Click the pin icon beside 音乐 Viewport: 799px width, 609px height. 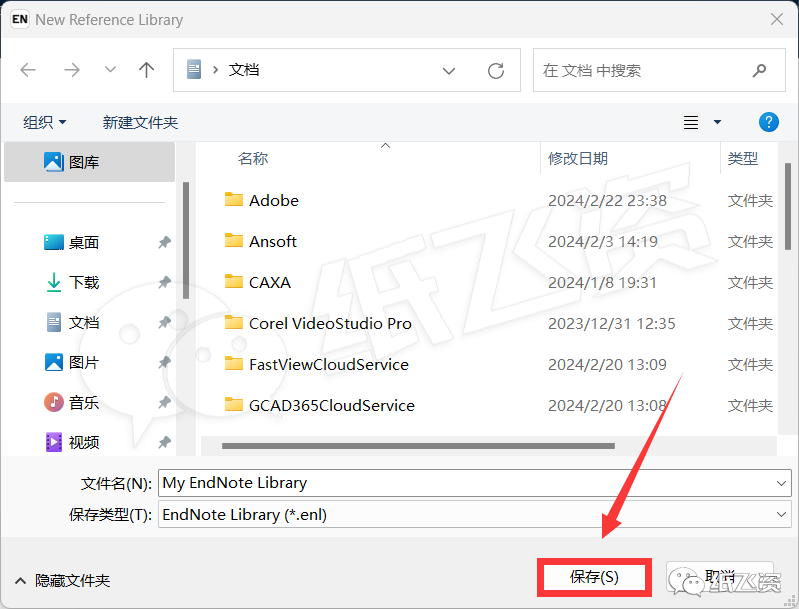pyautogui.click(x=164, y=403)
